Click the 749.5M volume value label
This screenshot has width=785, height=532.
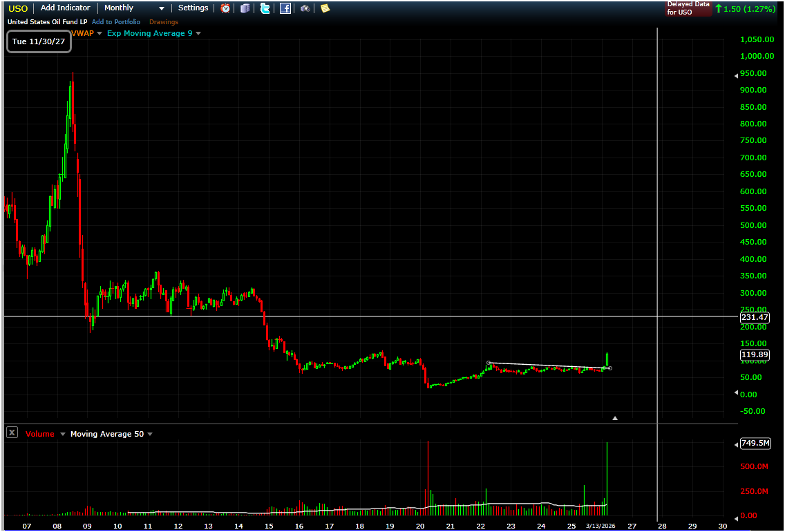755,443
